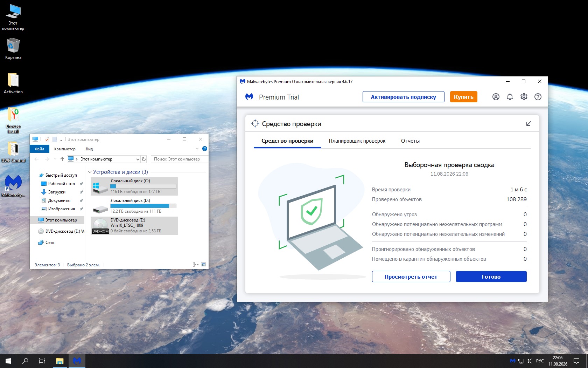Switch Explorer to large icons view
This screenshot has height=368, width=588.
tap(203, 265)
